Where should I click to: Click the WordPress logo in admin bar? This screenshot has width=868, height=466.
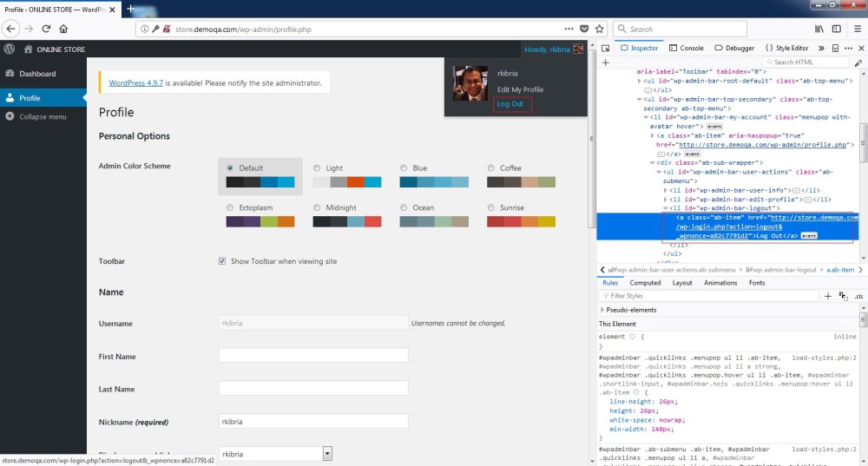[x=10, y=49]
